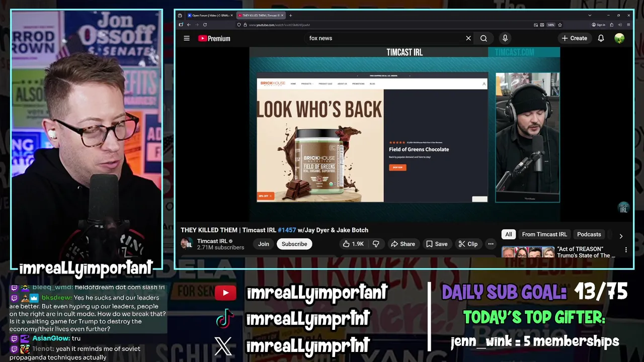644x362 pixels.
Task: Open a new browser tab
Action: 290,16
